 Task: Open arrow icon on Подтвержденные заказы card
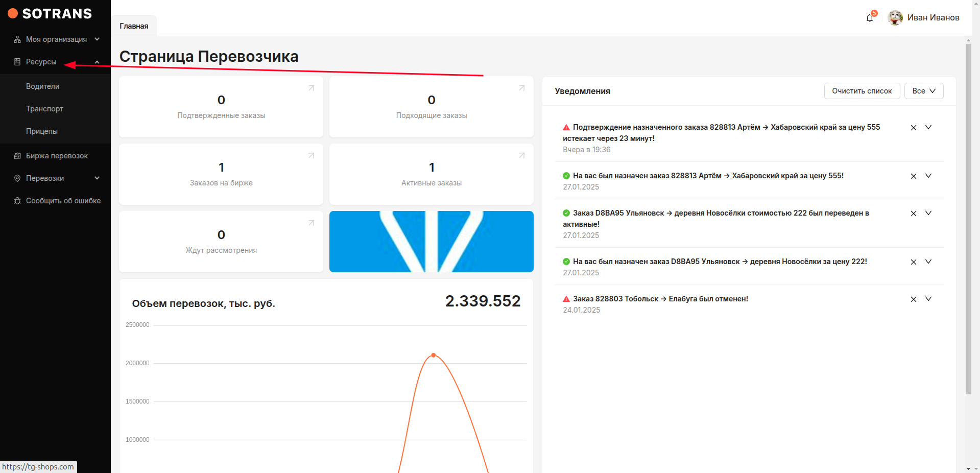311,88
